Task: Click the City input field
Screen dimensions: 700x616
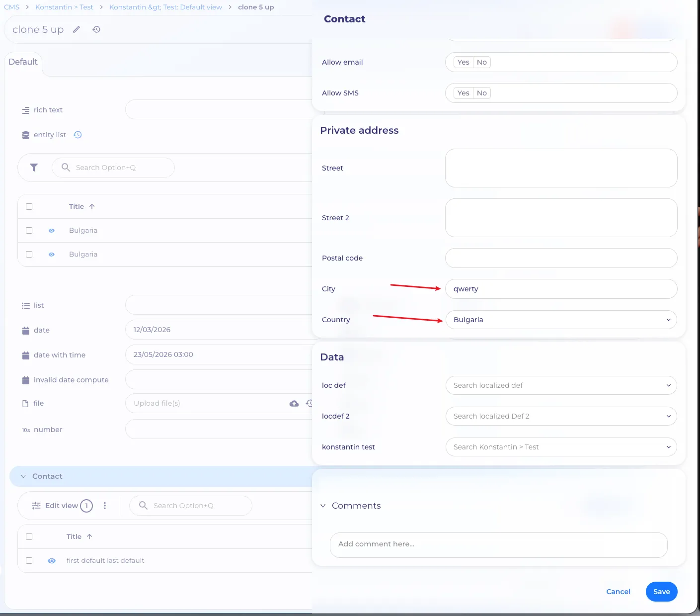Action: click(561, 289)
